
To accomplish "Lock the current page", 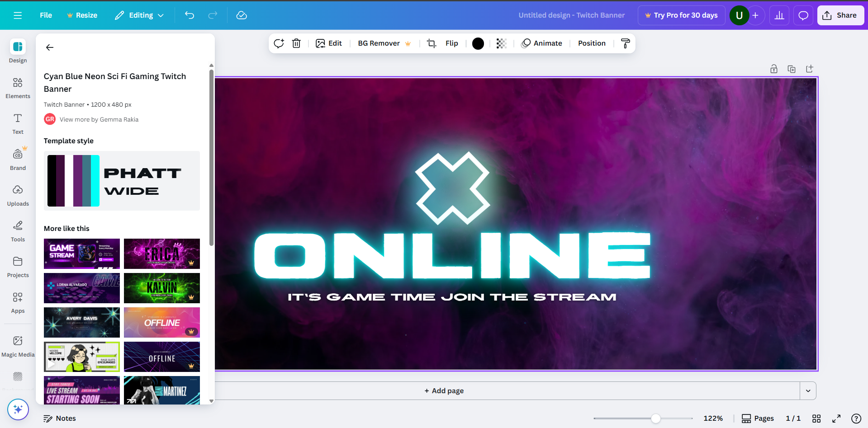I will tap(773, 69).
